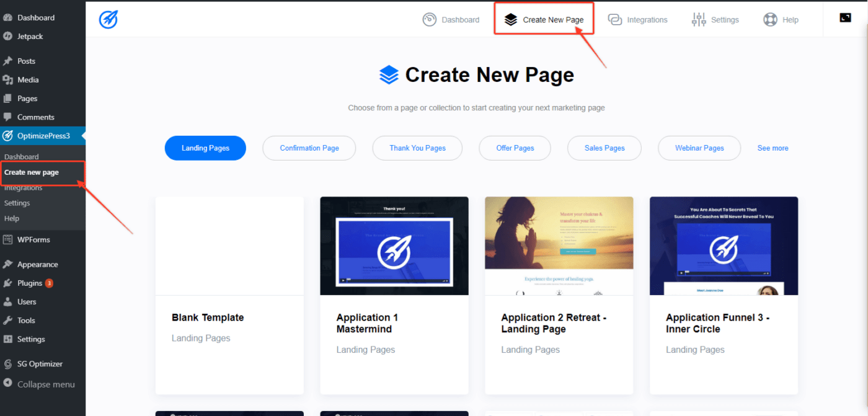This screenshot has height=416, width=868.
Task: Select Application 1 Mastermind thumbnail
Action: [x=394, y=246]
